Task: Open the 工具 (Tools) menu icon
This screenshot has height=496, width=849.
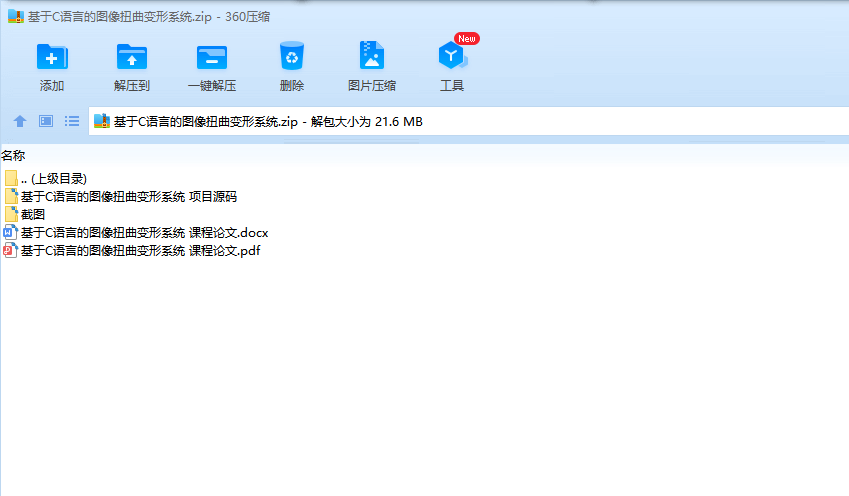Action: click(x=452, y=55)
